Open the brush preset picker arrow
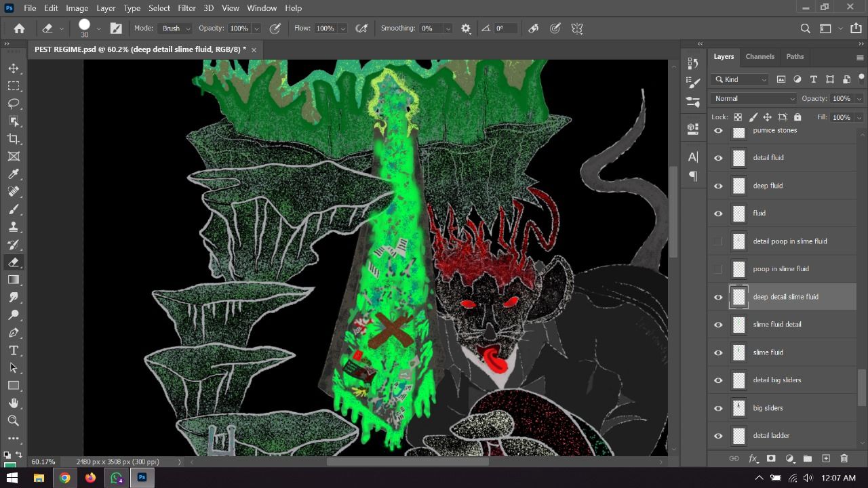The image size is (868, 488). 98,28
